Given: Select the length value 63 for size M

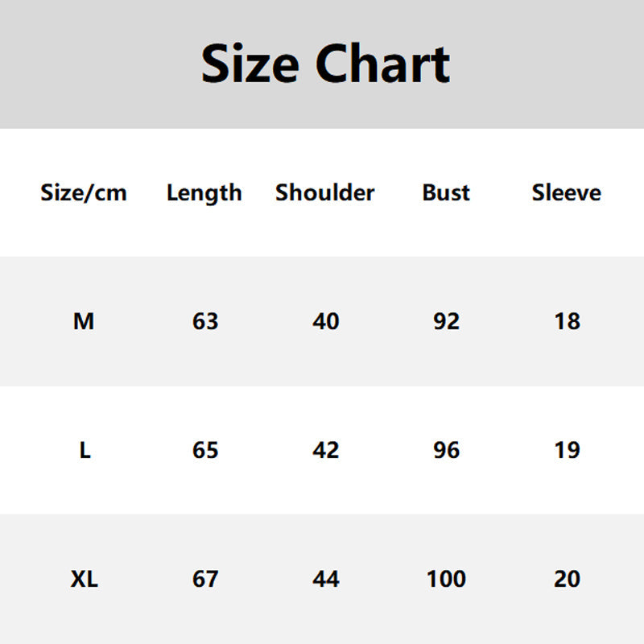Looking at the screenshot, I should click(x=205, y=322).
